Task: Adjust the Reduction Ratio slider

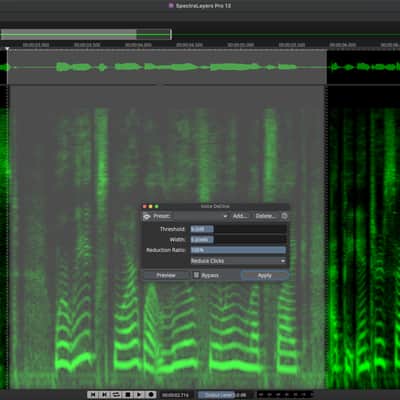Action: (x=238, y=250)
